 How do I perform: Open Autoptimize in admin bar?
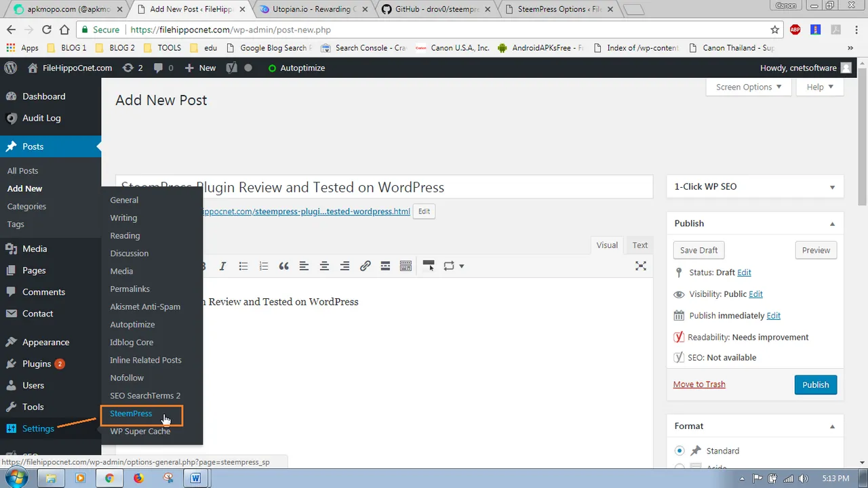296,68
